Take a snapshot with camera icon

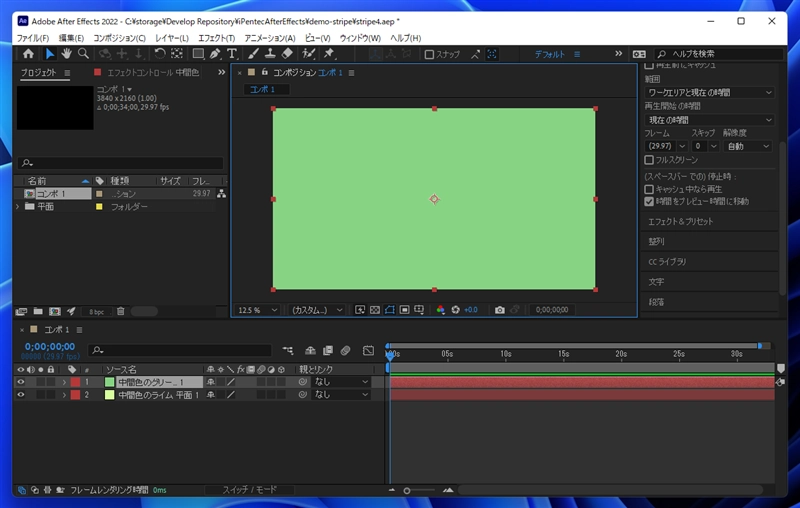click(x=499, y=310)
